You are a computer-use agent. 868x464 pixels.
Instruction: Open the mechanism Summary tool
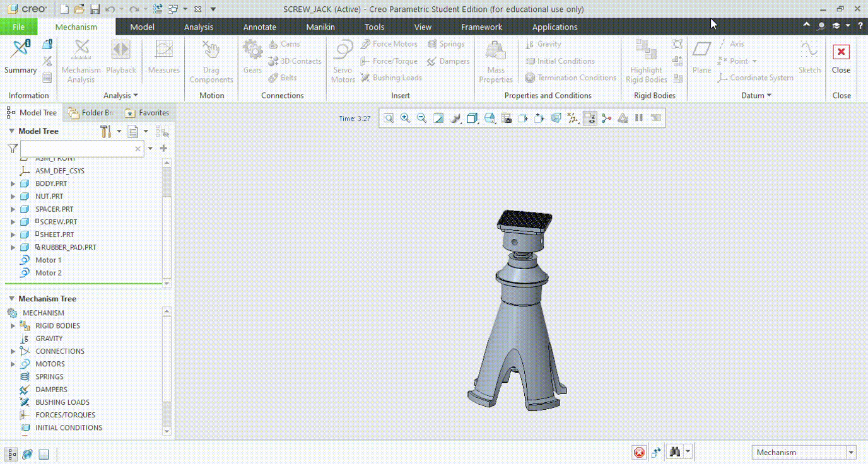click(x=20, y=57)
